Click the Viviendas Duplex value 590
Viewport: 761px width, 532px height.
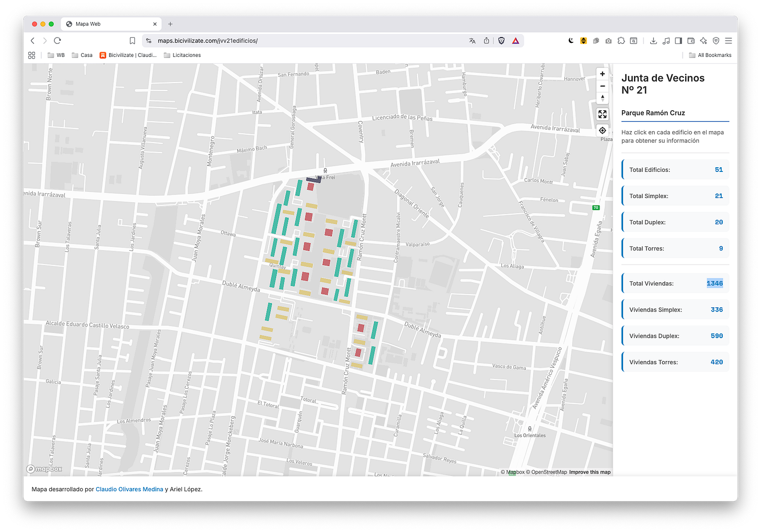(717, 336)
